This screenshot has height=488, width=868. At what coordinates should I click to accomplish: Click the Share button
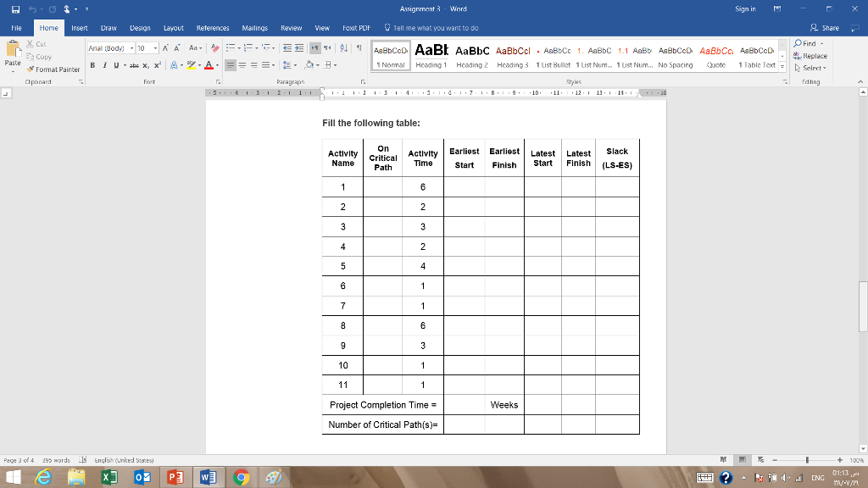(824, 28)
